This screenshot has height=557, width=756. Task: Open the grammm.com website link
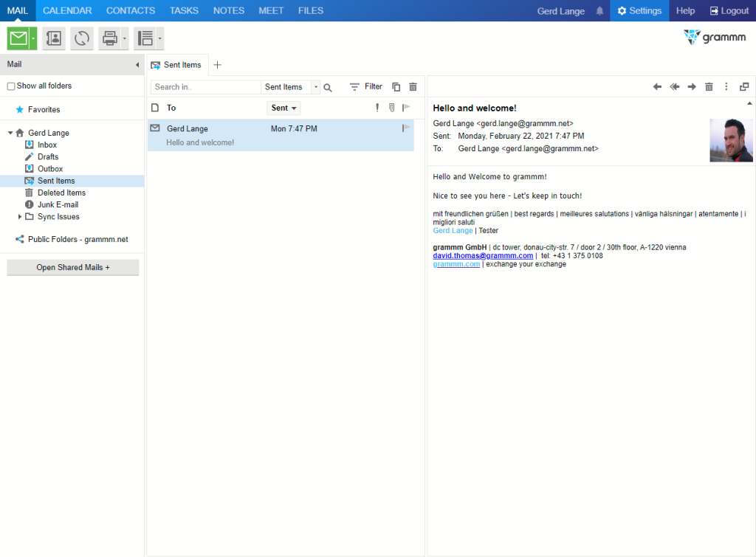[456, 265]
